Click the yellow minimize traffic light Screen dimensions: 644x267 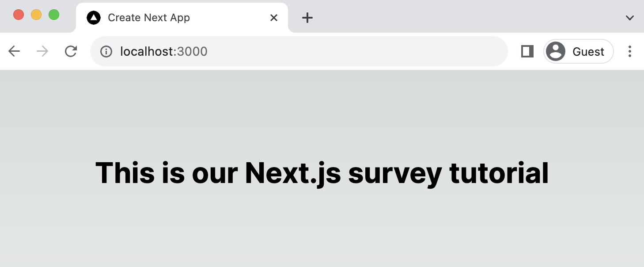(x=36, y=14)
